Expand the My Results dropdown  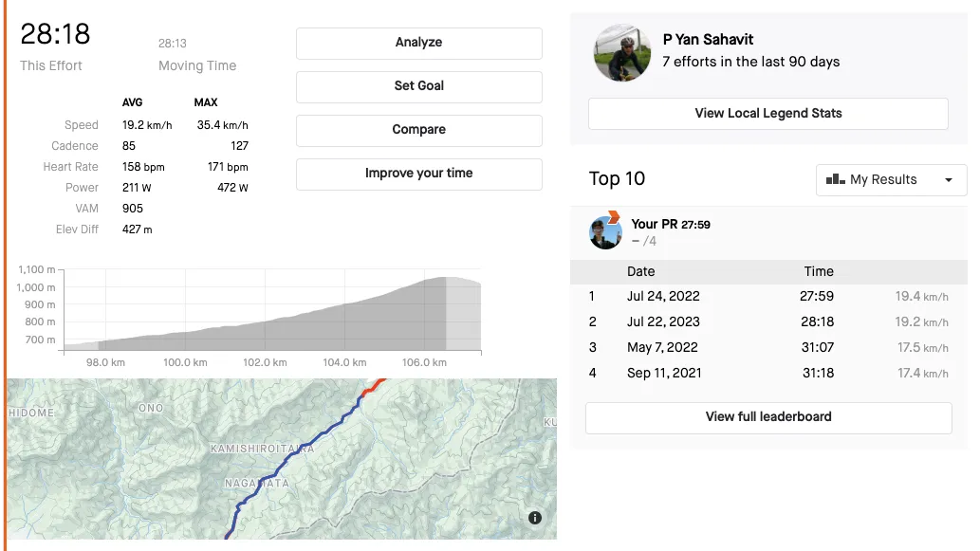click(x=890, y=180)
